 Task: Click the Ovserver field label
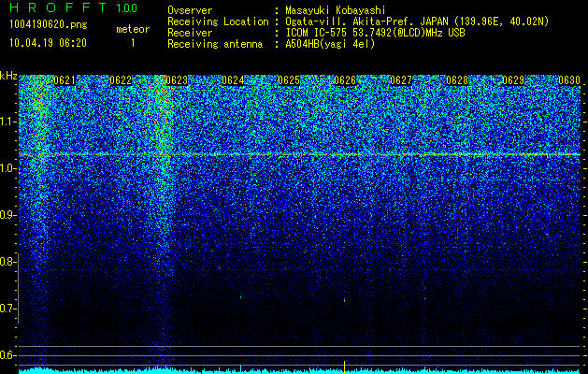click(190, 10)
